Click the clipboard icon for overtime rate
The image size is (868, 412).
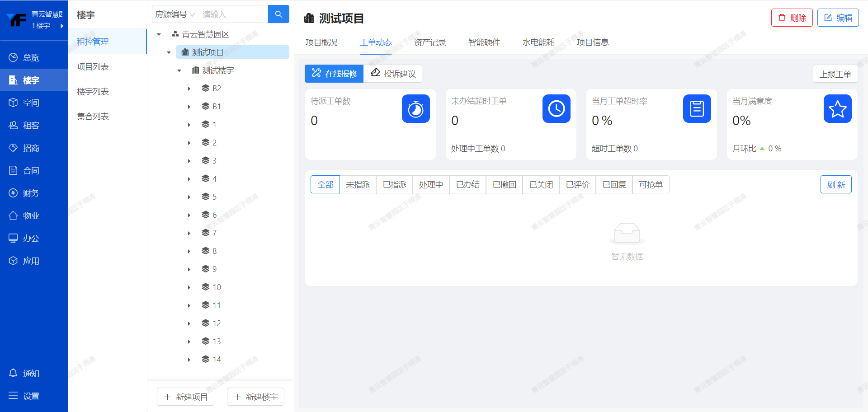pyautogui.click(x=697, y=109)
